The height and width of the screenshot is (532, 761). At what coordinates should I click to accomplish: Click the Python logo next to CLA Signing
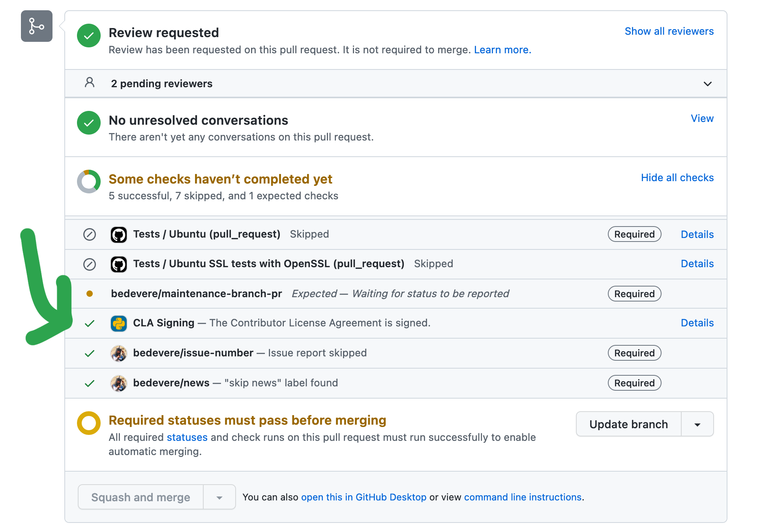(118, 324)
